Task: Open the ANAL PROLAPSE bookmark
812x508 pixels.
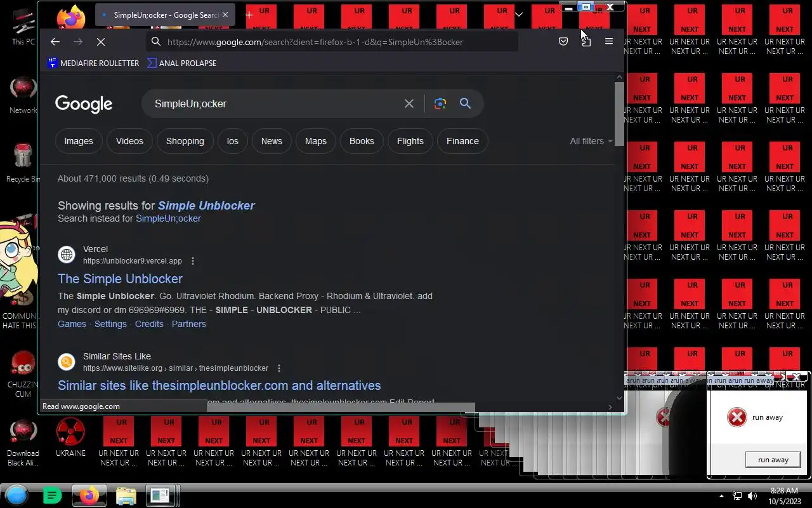Action: point(181,63)
